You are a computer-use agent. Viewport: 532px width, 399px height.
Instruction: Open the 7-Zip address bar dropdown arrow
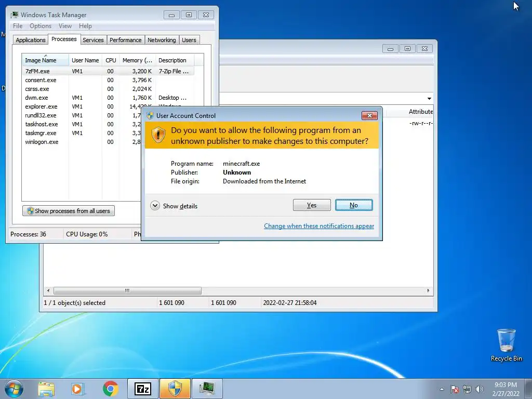[x=429, y=98]
